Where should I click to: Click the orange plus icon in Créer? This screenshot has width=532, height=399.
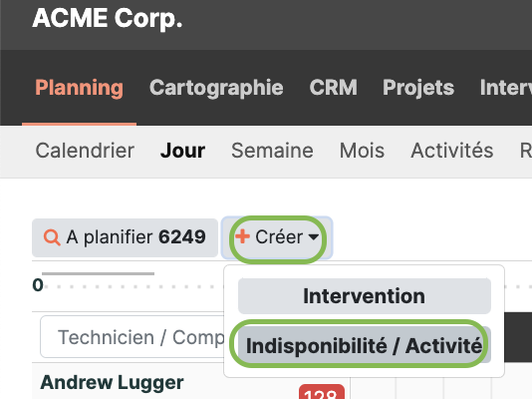point(242,236)
